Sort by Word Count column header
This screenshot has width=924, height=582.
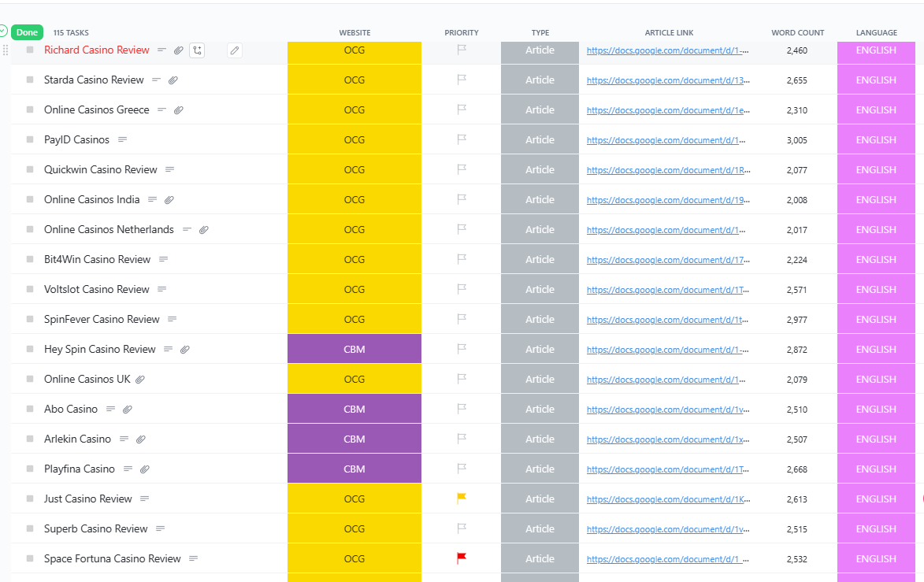[x=797, y=33]
